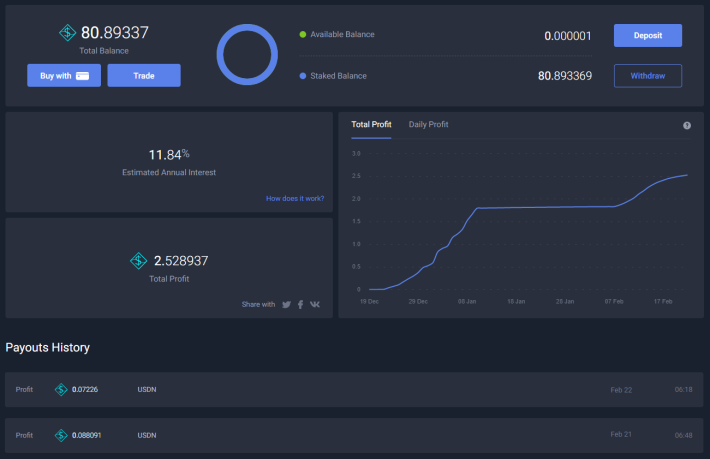Share profit via Facebook icon

pyautogui.click(x=300, y=304)
